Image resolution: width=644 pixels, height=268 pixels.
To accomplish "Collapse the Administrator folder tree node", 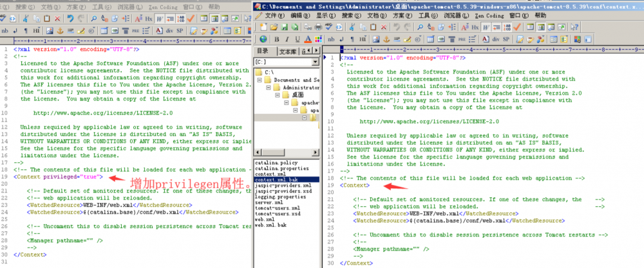I will 267,87.
